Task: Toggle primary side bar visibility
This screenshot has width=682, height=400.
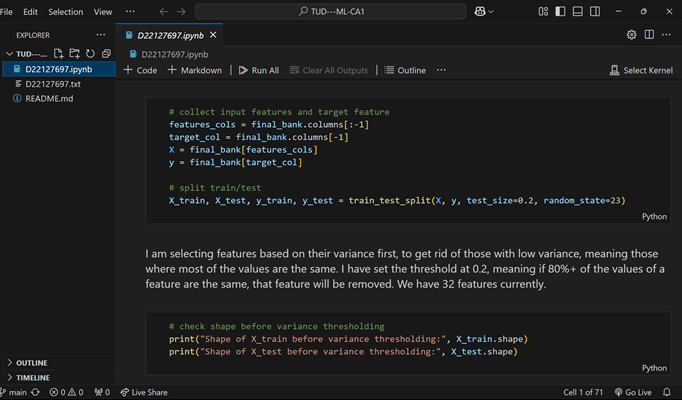Action: click(560, 12)
